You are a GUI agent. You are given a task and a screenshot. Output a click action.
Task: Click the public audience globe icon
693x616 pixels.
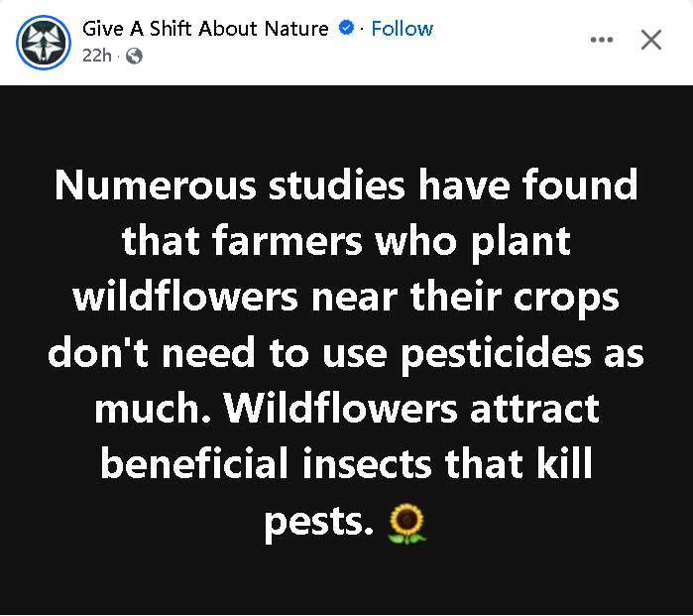pyautogui.click(x=135, y=57)
